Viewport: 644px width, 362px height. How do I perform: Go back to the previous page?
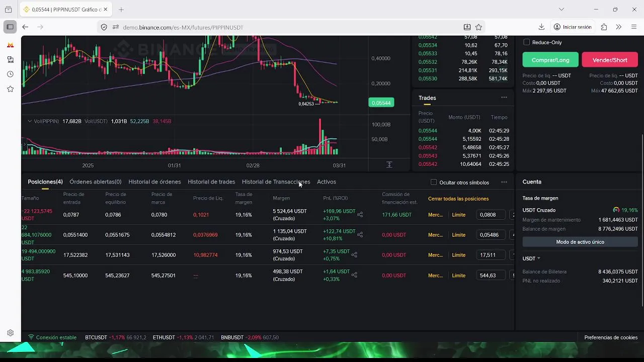(25, 27)
